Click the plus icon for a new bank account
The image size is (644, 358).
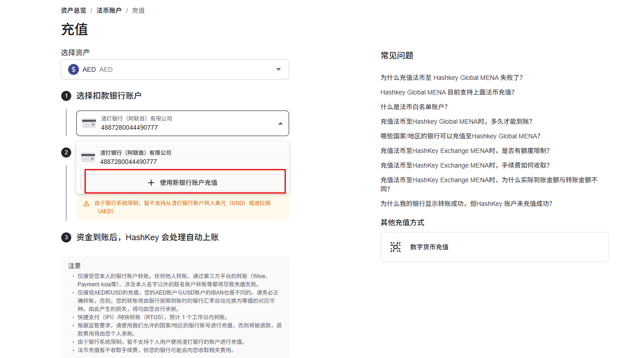[x=151, y=183]
